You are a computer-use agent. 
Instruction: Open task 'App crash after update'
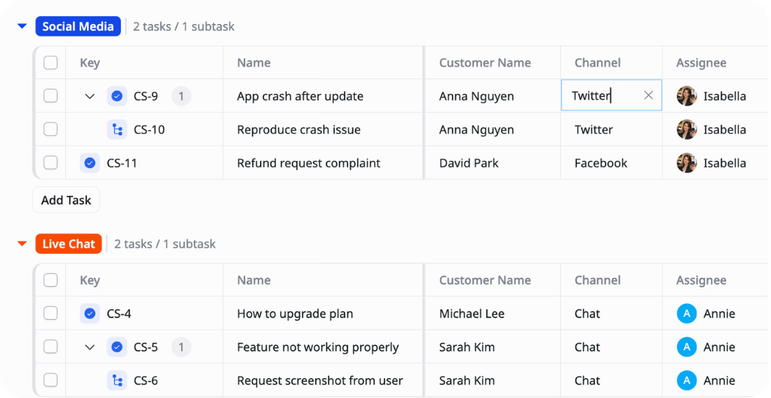[300, 96]
